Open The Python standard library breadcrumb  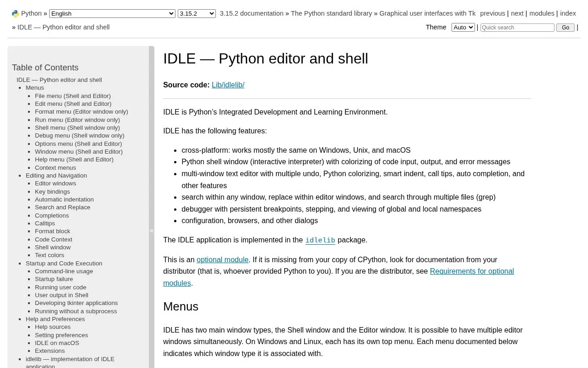point(331,13)
